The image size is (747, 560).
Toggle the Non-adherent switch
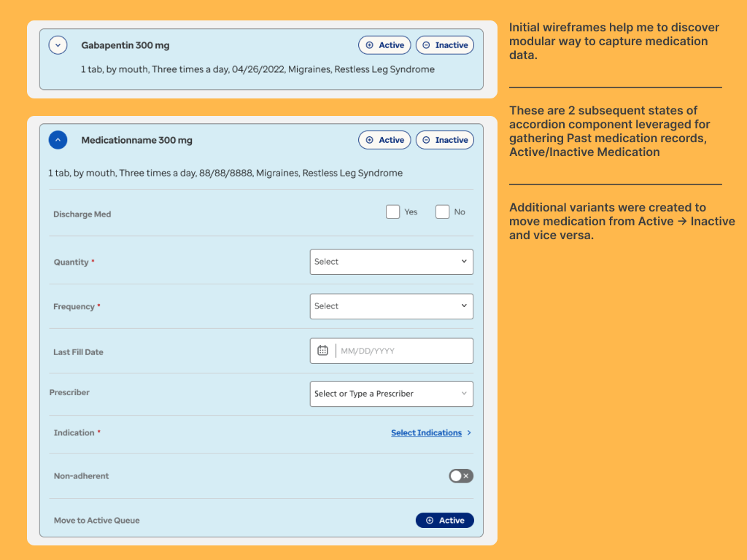[x=461, y=476]
